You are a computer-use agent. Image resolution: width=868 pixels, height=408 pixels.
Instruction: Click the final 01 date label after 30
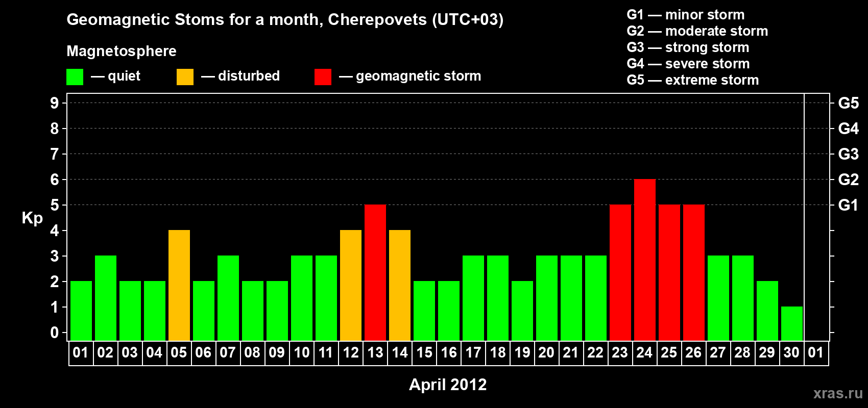click(x=816, y=352)
